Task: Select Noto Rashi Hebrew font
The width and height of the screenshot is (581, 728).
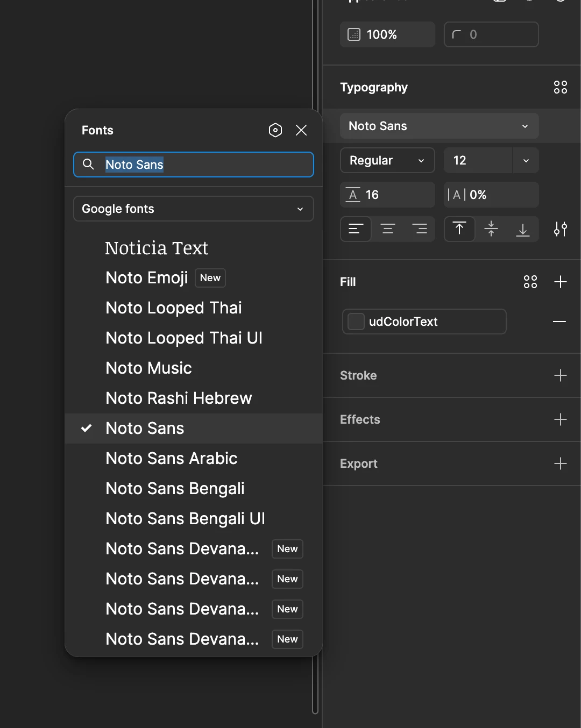Action: (194, 398)
